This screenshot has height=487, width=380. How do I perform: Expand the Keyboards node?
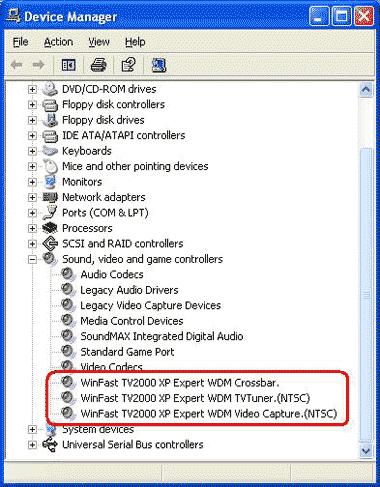tap(32, 151)
